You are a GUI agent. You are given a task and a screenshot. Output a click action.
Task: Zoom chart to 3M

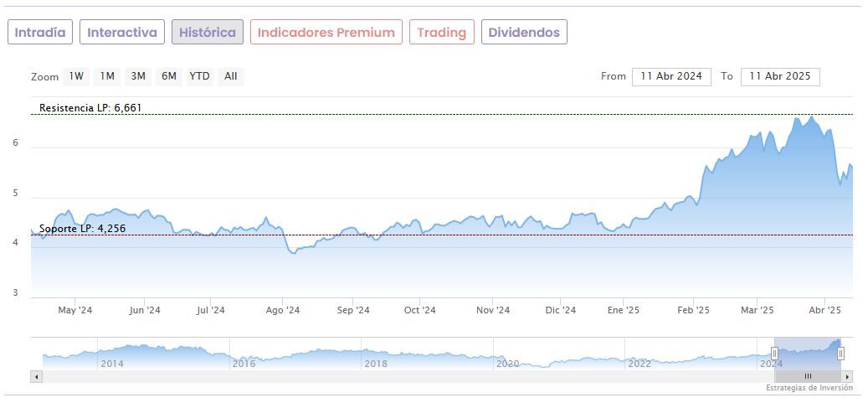click(138, 76)
